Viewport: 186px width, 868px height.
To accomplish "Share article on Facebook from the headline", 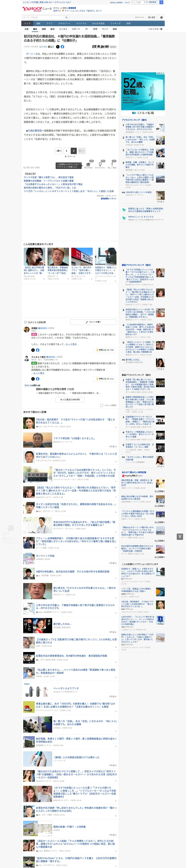I will coord(62,47).
